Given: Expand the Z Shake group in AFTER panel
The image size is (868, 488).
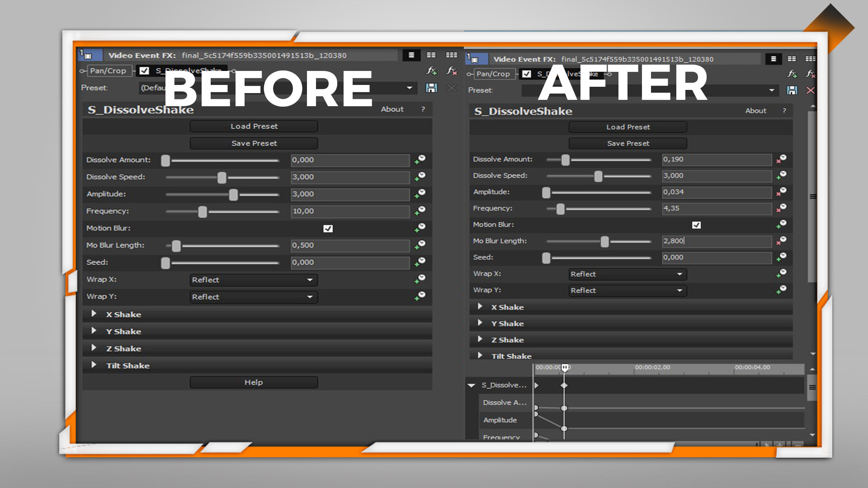Looking at the screenshot, I should 480,339.
